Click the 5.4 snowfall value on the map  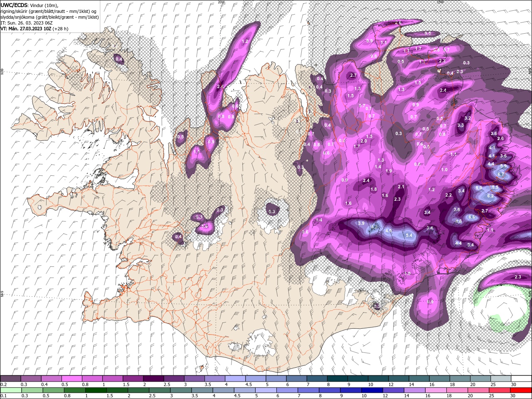[409, 236]
